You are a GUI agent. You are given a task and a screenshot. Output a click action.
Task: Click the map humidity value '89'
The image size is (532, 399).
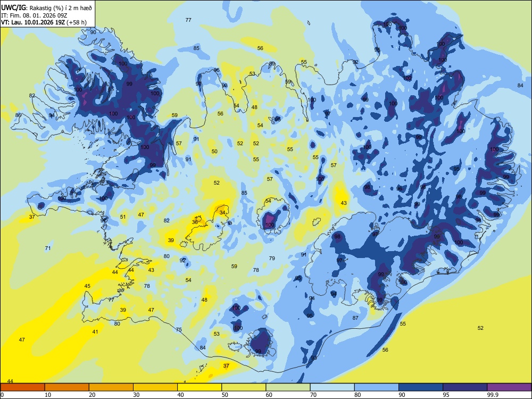tap(272, 64)
